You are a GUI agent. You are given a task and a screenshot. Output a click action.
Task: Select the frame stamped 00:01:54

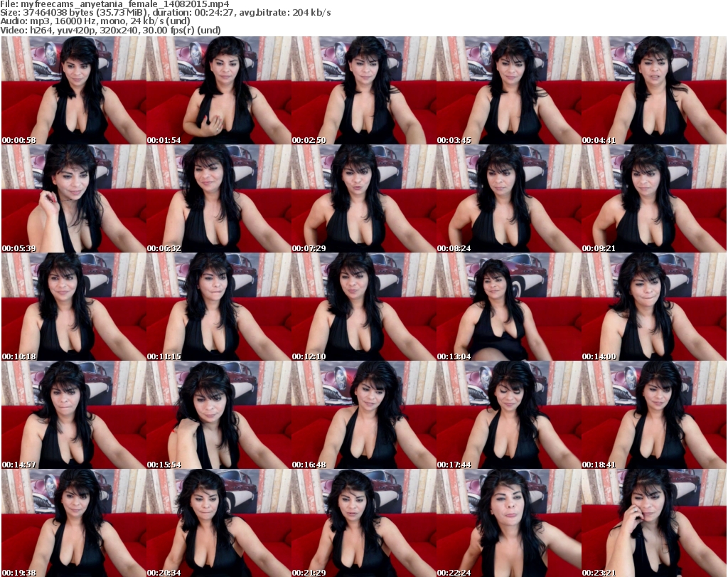point(219,90)
